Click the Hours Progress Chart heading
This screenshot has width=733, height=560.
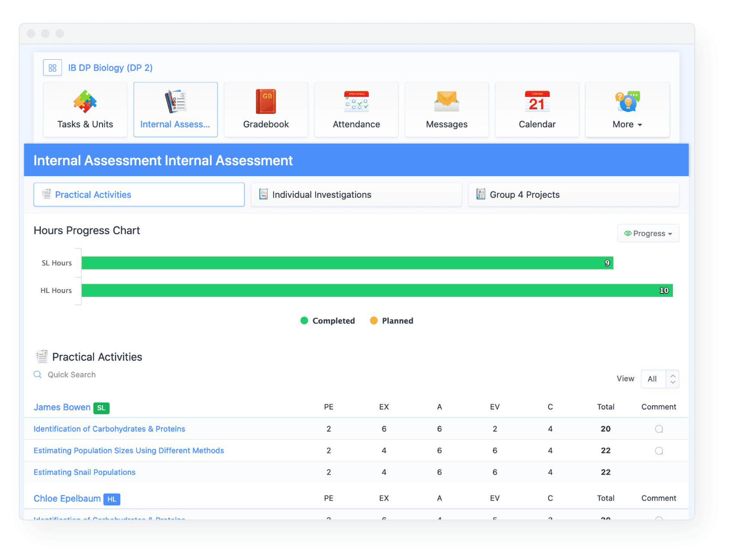click(87, 230)
